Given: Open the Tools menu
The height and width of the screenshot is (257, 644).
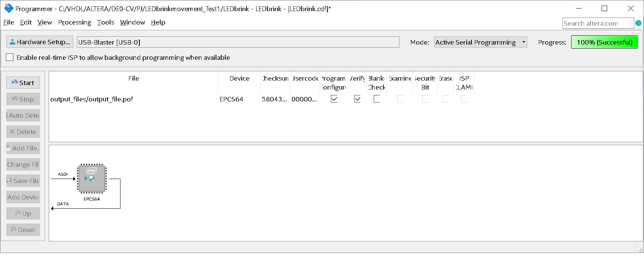Looking at the screenshot, I should 106,22.
